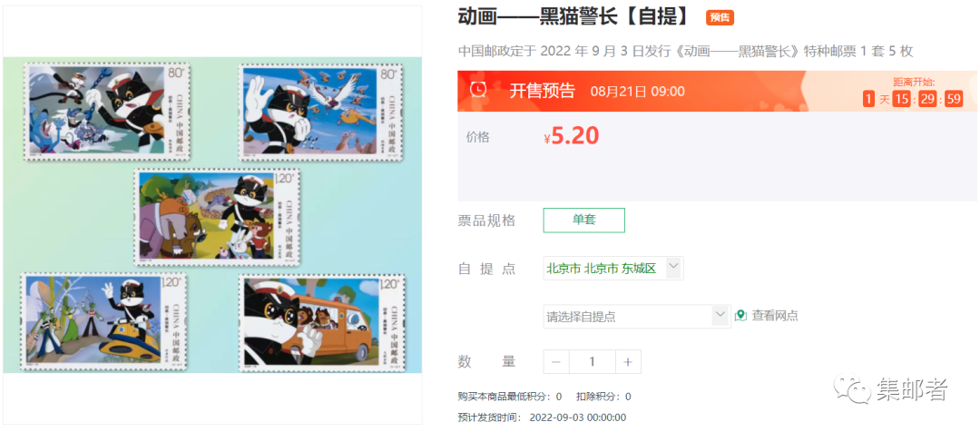The image size is (980, 432).
Task: Click the center stamp with the elephant
Action: pos(217,217)
